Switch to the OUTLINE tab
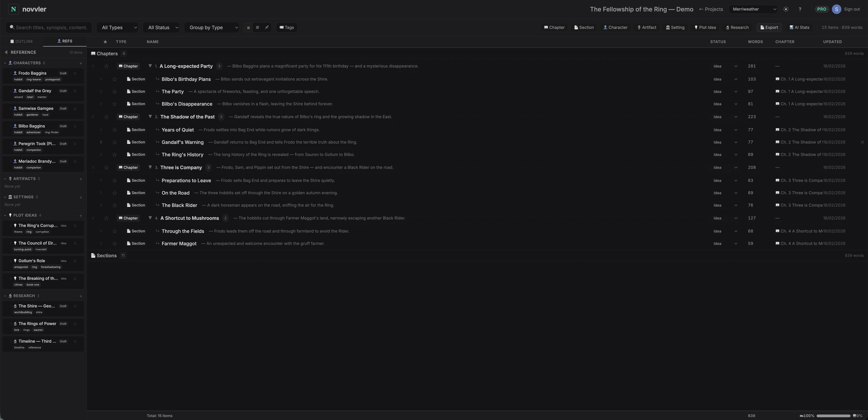 coord(21,41)
